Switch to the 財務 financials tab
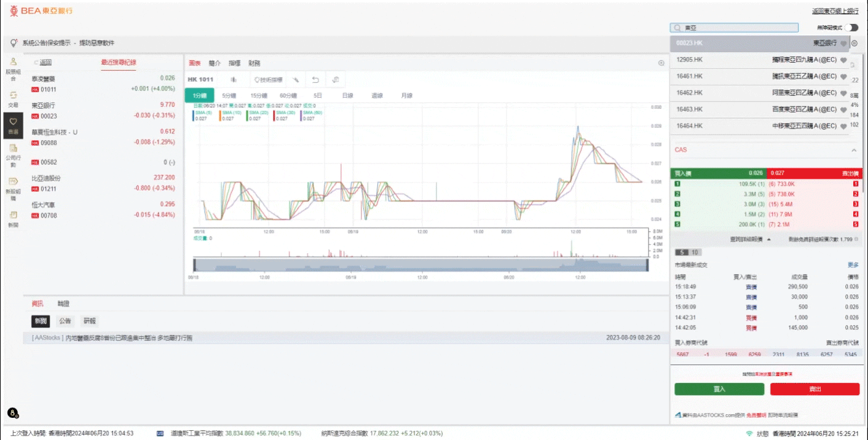Screen dimensions: 868x440 tap(254, 63)
